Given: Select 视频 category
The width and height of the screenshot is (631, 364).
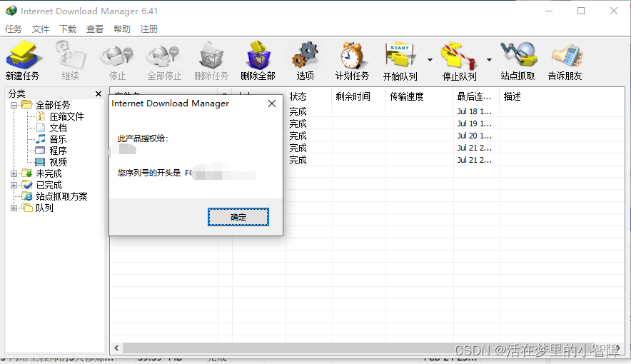Looking at the screenshot, I should click(58, 162).
